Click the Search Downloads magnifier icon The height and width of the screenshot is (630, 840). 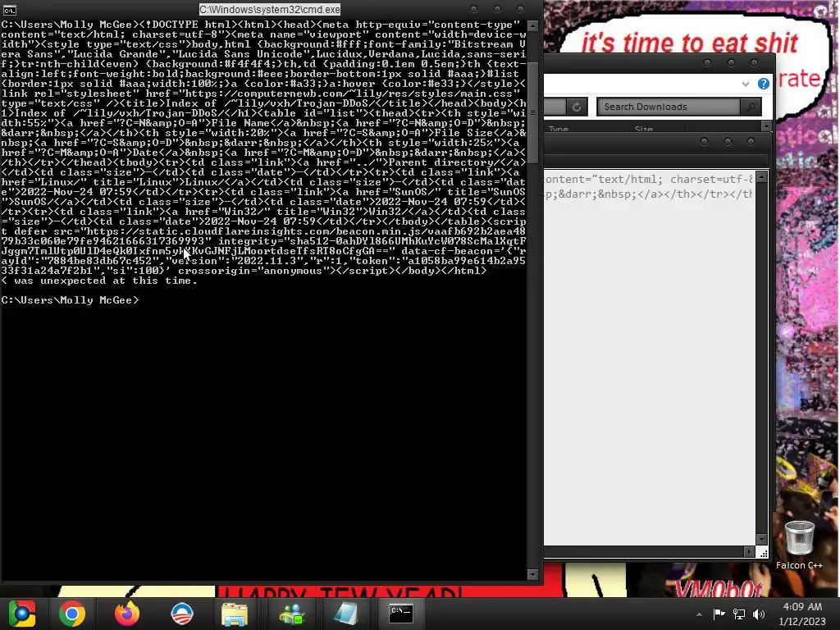751,107
